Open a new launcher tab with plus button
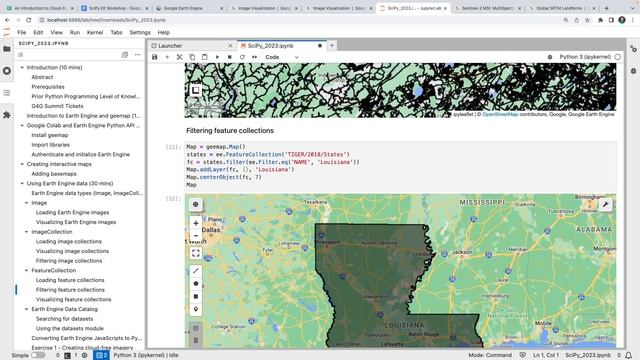640x360 pixels. 332,46
